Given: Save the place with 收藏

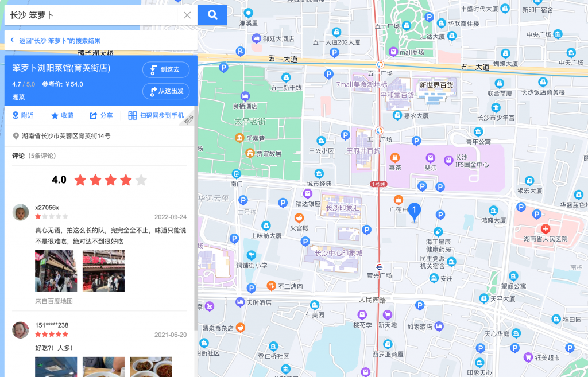Looking at the screenshot, I should point(62,115).
